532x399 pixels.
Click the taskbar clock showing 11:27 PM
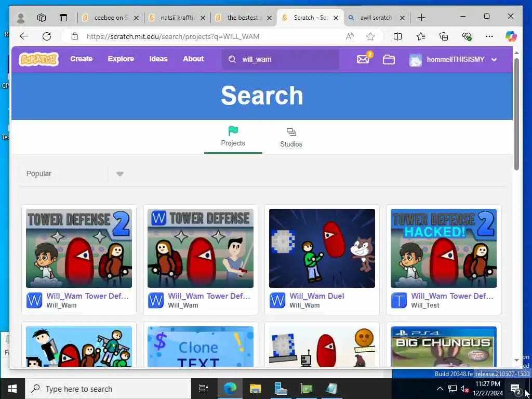pyautogui.click(x=487, y=389)
